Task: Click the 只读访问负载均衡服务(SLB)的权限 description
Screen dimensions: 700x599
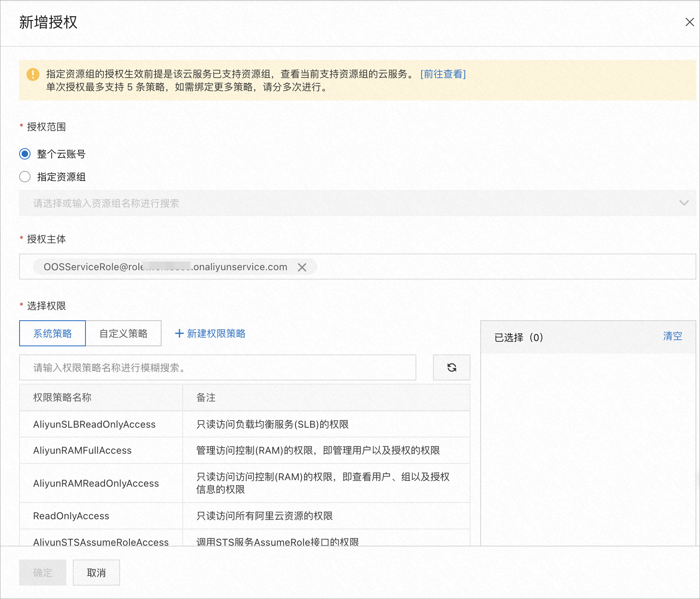Action: click(x=272, y=424)
